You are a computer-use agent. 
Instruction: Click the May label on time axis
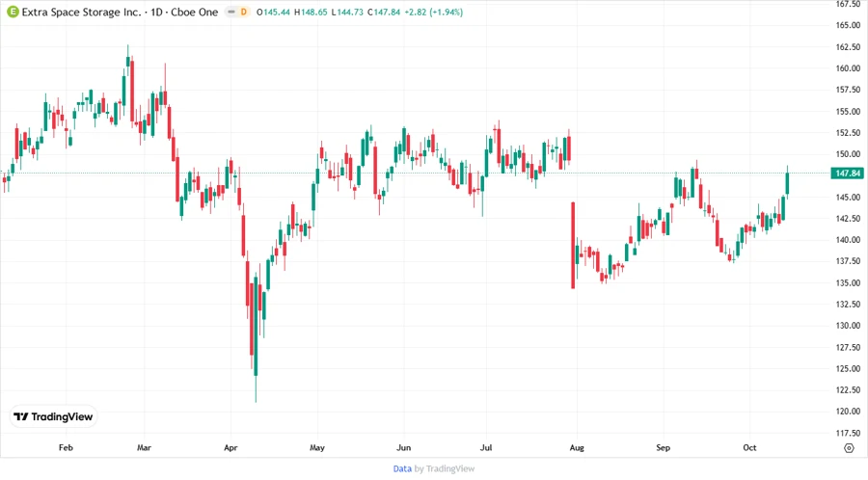point(317,447)
